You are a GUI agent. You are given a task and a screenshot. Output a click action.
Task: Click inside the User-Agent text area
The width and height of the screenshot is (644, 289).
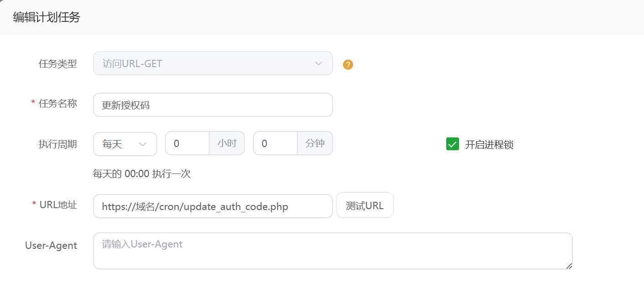tap(332, 251)
